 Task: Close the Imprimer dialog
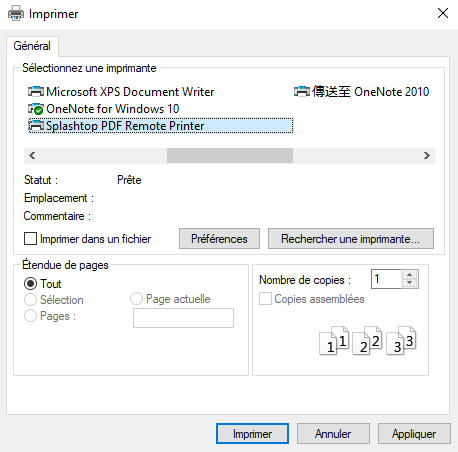(443, 13)
